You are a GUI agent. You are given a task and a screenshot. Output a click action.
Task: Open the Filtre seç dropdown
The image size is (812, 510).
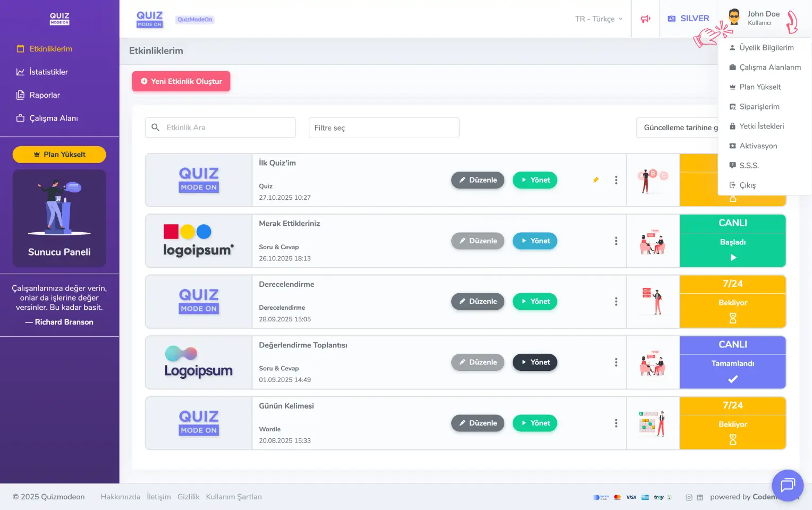pos(384,128)
